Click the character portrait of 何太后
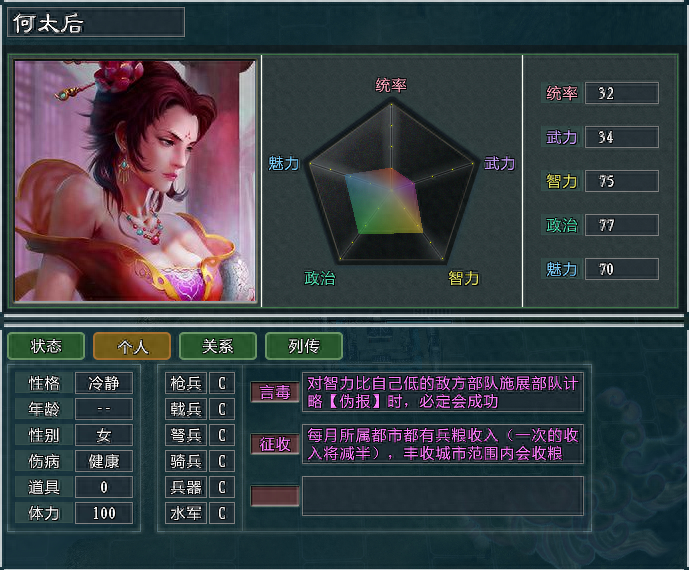The height and width of the screenshot is (570, 689). 135,181
